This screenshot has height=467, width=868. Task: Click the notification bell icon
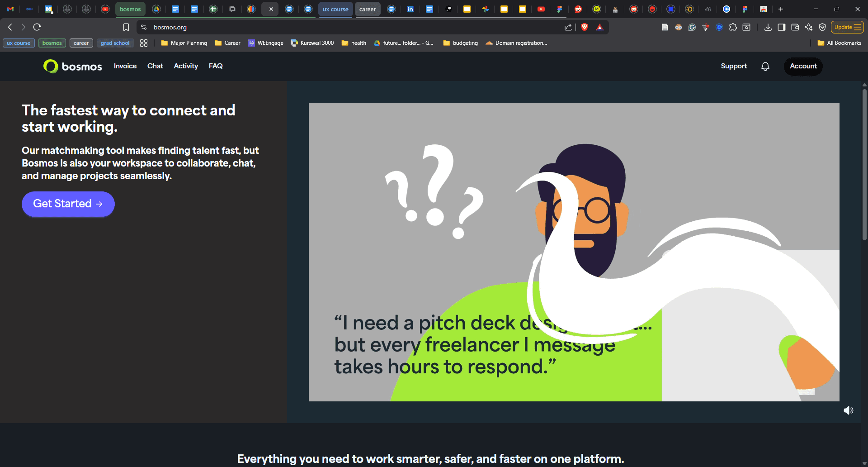(765, 67)
